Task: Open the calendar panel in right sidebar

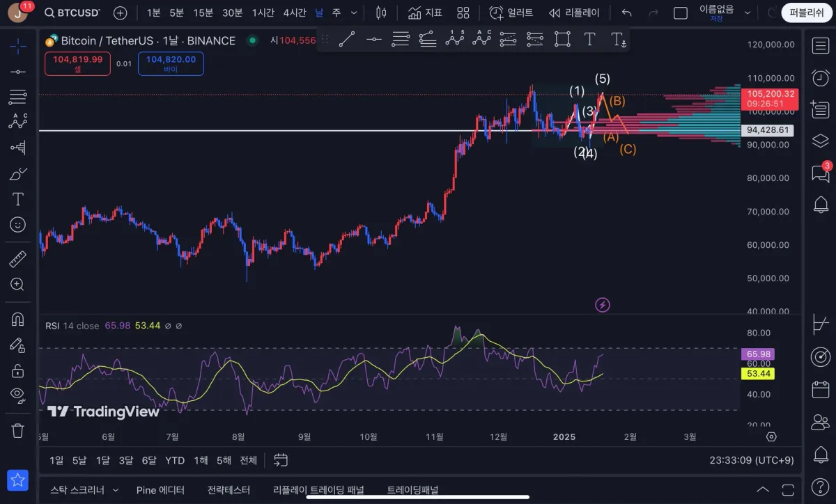Action: (x=821, y=389)
